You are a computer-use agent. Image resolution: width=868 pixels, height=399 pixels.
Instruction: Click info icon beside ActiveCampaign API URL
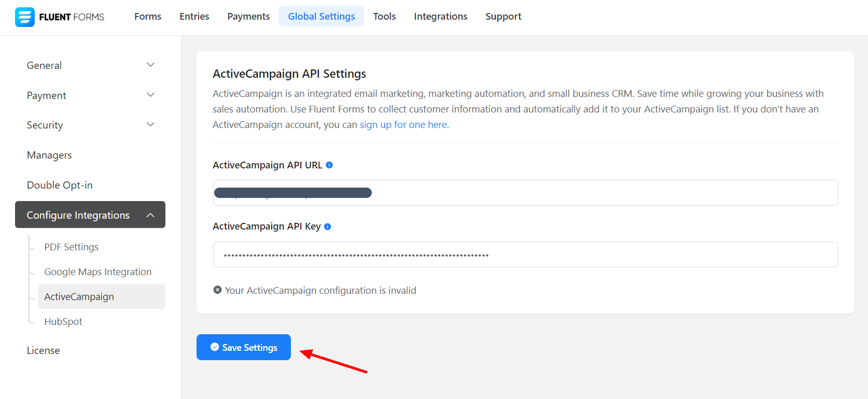(x=329, y=165)
